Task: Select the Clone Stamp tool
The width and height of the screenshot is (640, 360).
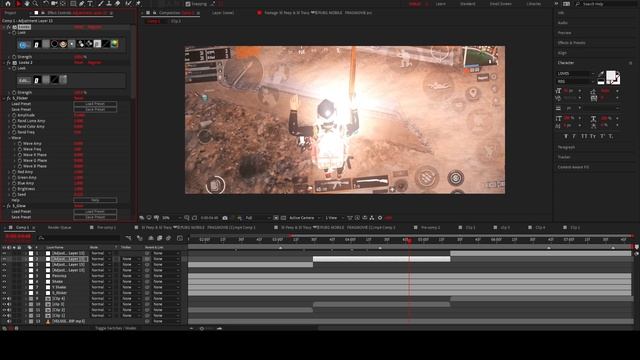Action: [x=109, y=4]
